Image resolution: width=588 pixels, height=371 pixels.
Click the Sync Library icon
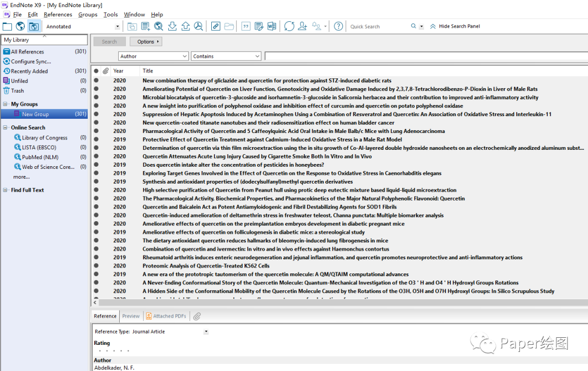point(289,26)
